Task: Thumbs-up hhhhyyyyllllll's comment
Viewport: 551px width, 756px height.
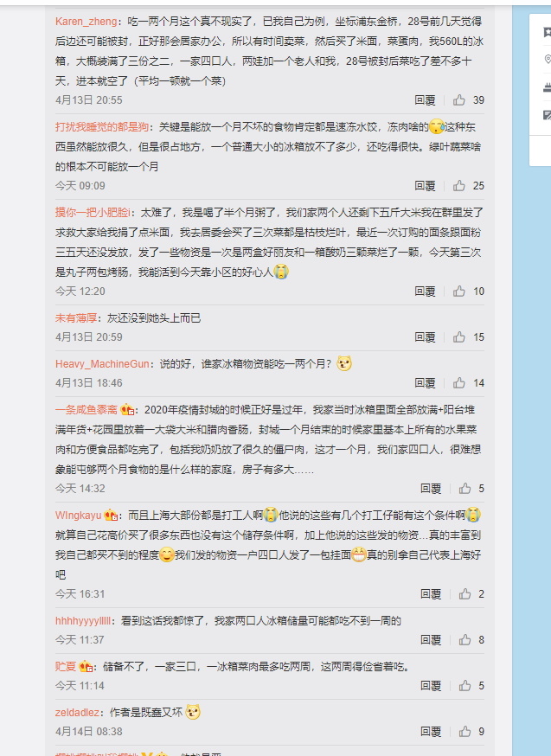Action: tap(465, 640)
